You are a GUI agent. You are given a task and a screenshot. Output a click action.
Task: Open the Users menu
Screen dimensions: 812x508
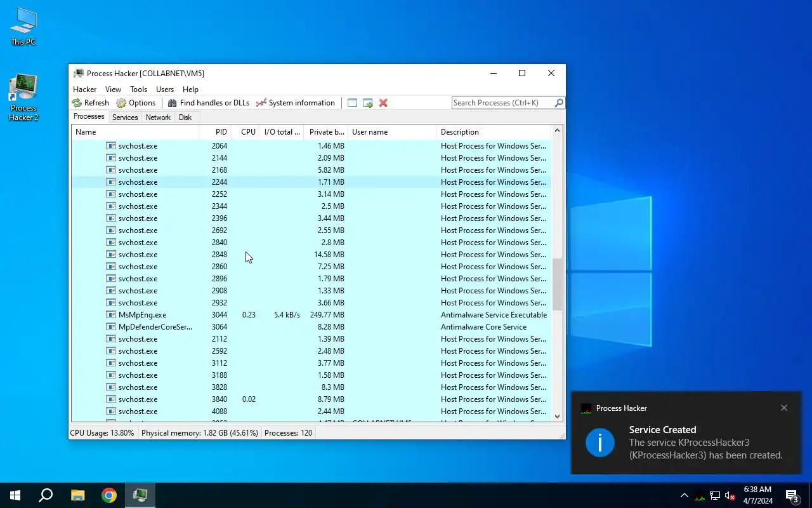[x=165, y=90]
